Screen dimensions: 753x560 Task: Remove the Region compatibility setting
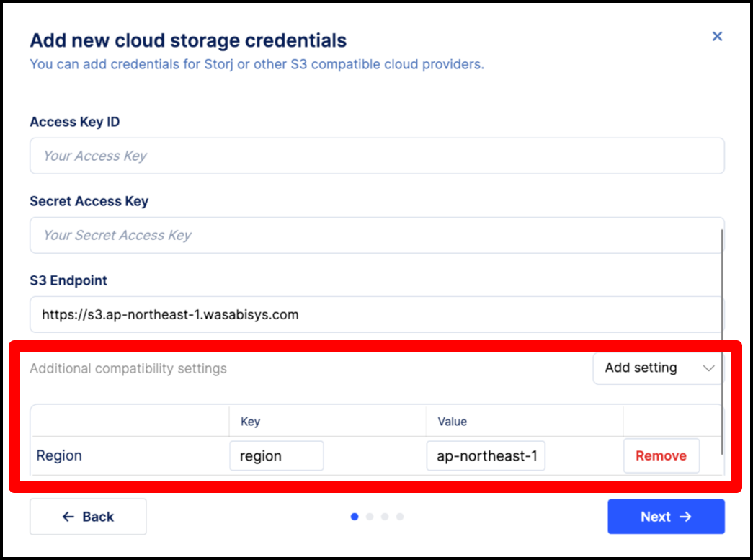point(661,456)
